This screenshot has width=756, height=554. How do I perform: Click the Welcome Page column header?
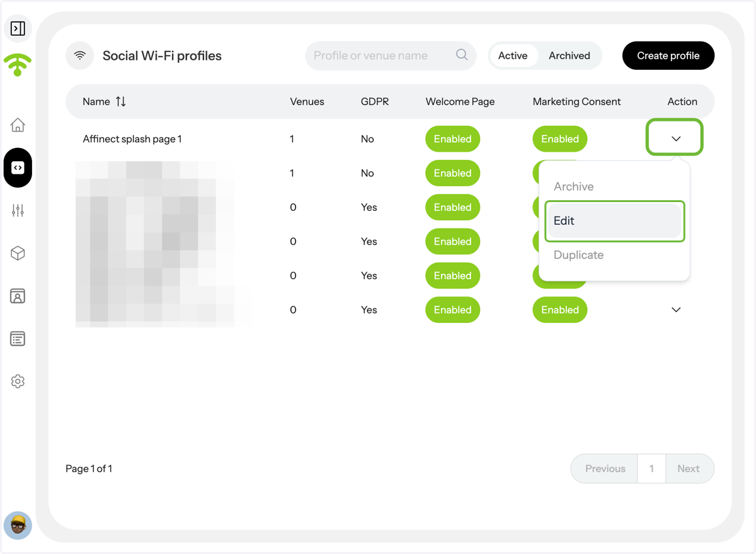tap(460, 101)
